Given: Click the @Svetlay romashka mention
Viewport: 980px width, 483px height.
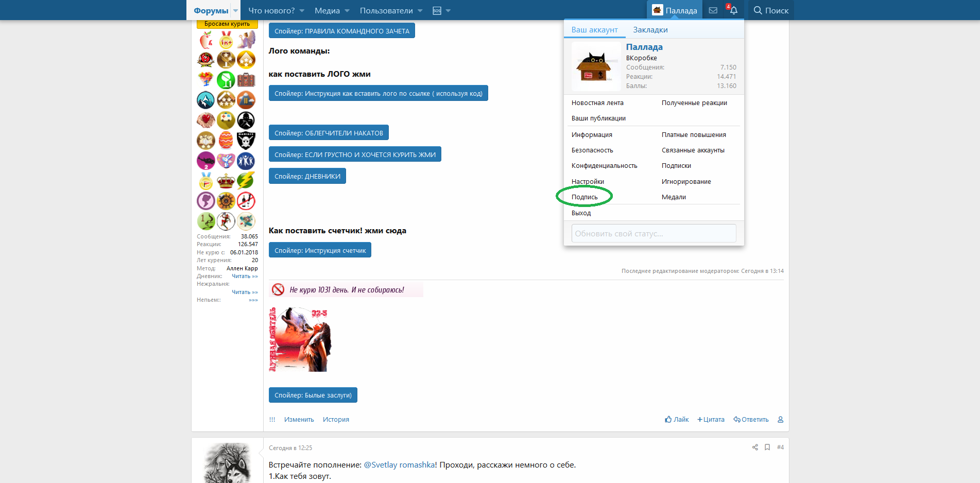Looking at the screenshot, I should pos(399,465).
